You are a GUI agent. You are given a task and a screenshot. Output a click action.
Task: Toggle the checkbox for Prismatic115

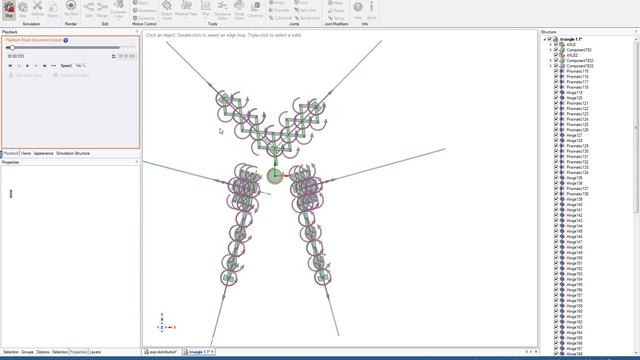point(556,71)
